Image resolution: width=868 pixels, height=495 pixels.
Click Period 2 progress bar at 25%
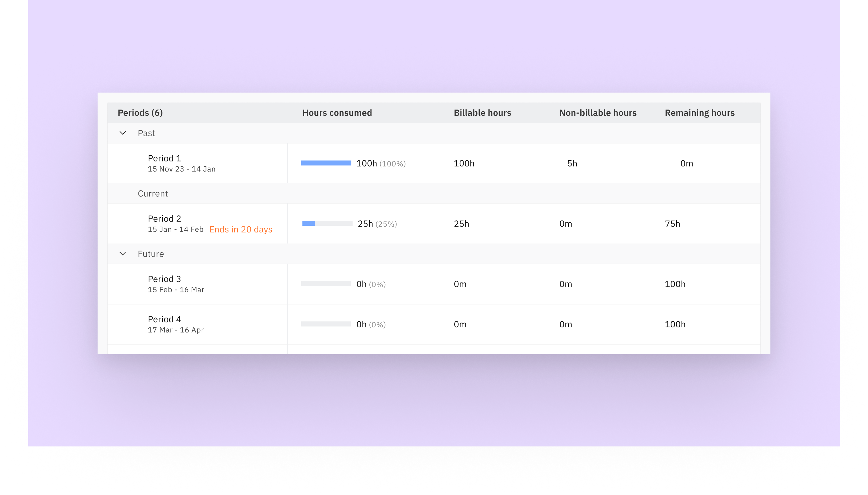tap(309, 224)
